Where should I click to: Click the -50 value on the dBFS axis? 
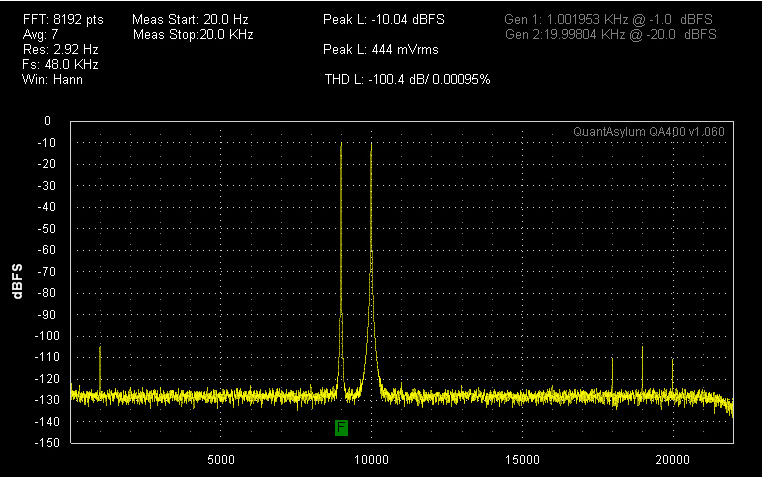tap(47, 229)
